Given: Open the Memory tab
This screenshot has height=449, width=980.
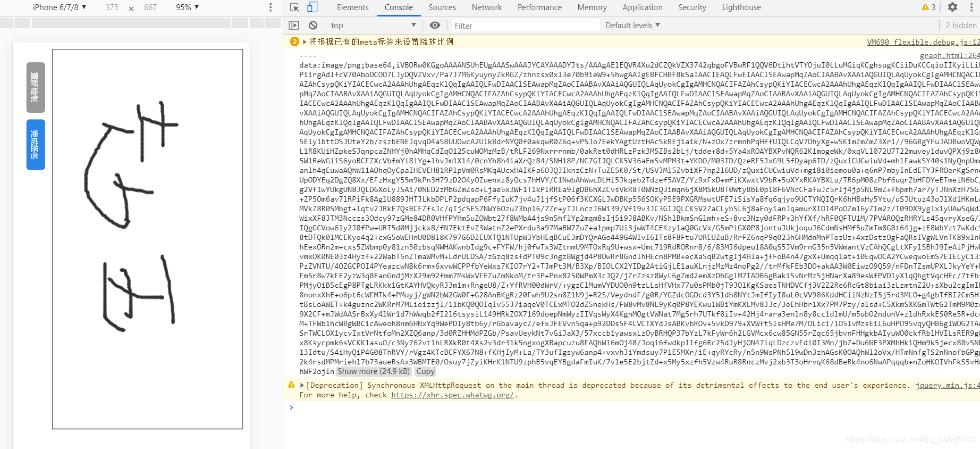Looking at the screenshot, I should [x=592, y=7].
